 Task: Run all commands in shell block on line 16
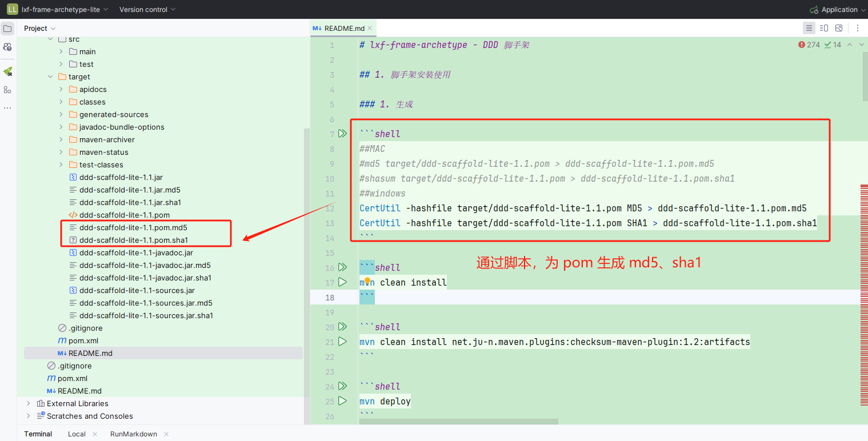(x=342, y=267)
